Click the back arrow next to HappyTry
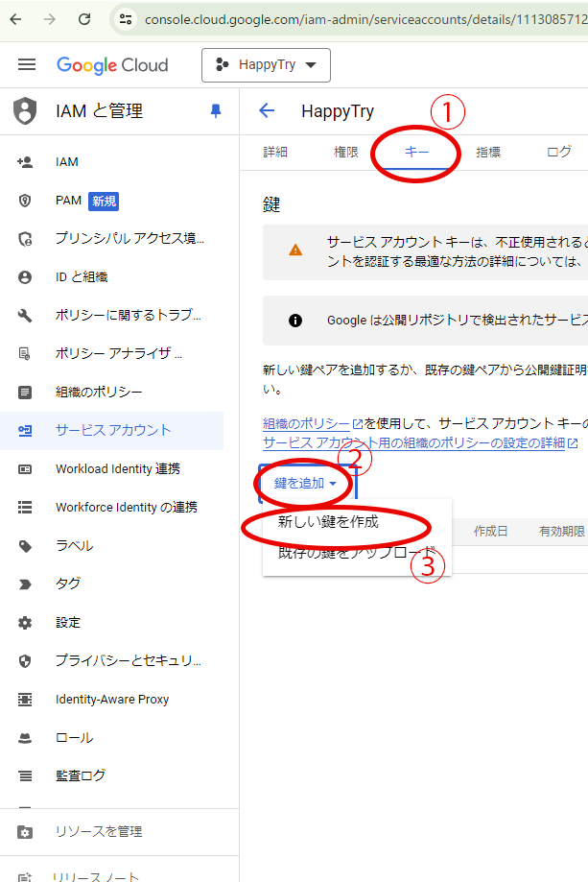 [267, 110]
